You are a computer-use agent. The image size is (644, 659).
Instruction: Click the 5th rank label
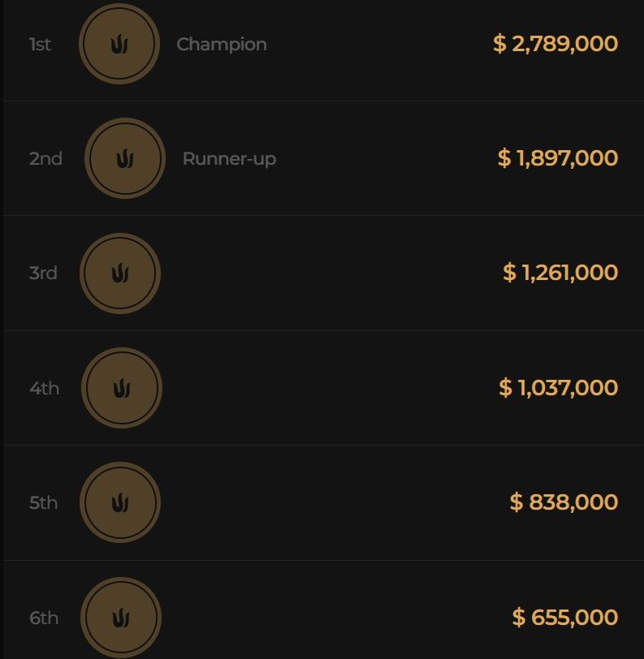[x=44, y=503]
